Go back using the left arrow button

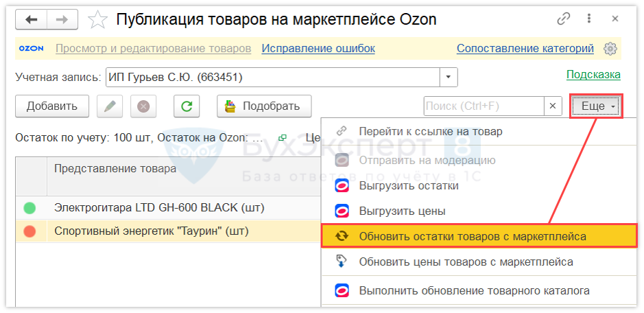tap(32, 20)
